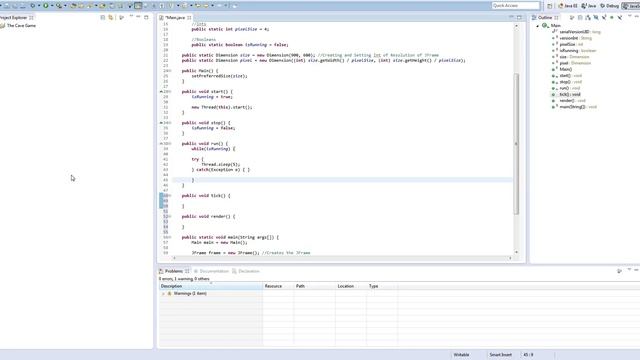Click the Smart Insert status entry
The image size is (640, 360).
(x=500, y=355)
